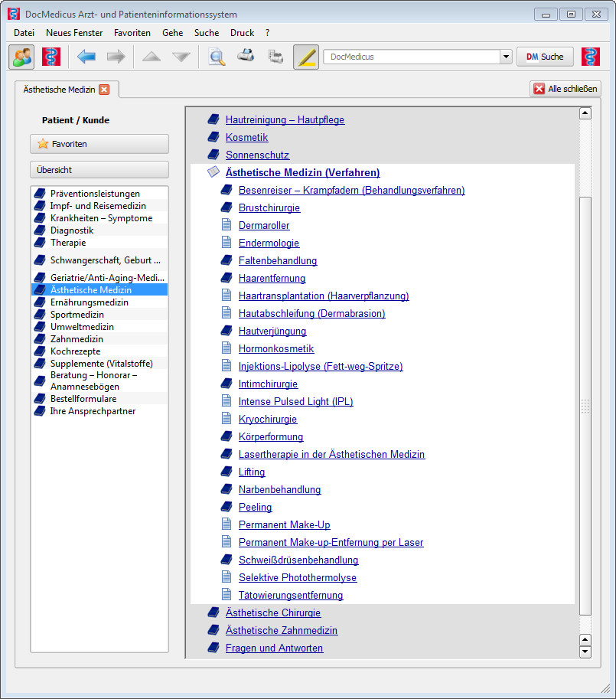Open the search combo box dropdown arrow
The image size is (616, 699).
506,57
